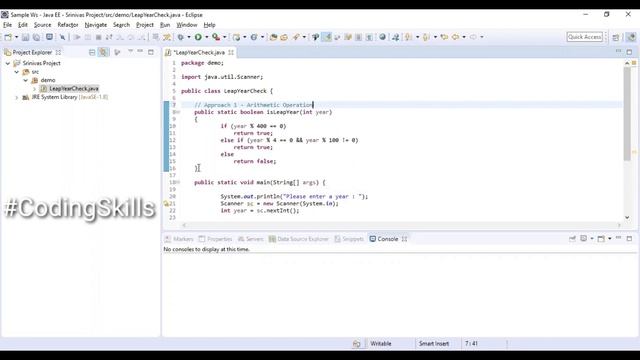
Task: Click the Pin Console icon
Action: point(572,238)
